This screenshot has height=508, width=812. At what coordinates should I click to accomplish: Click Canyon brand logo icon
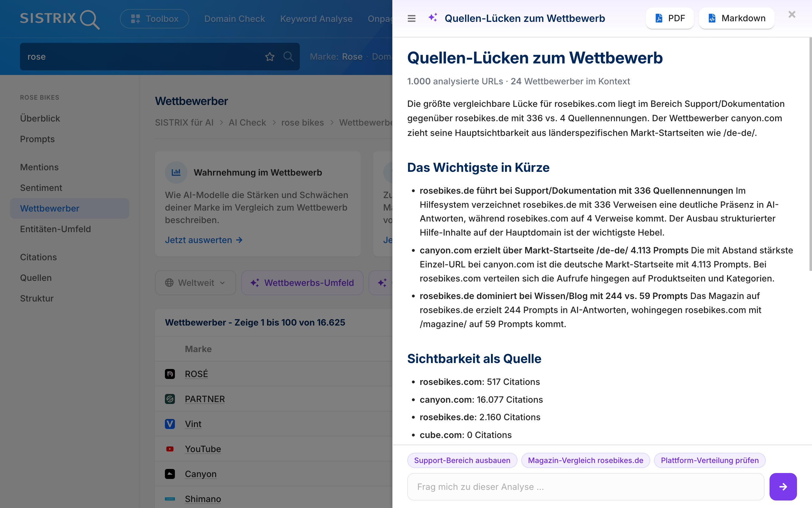click(170, 474)
